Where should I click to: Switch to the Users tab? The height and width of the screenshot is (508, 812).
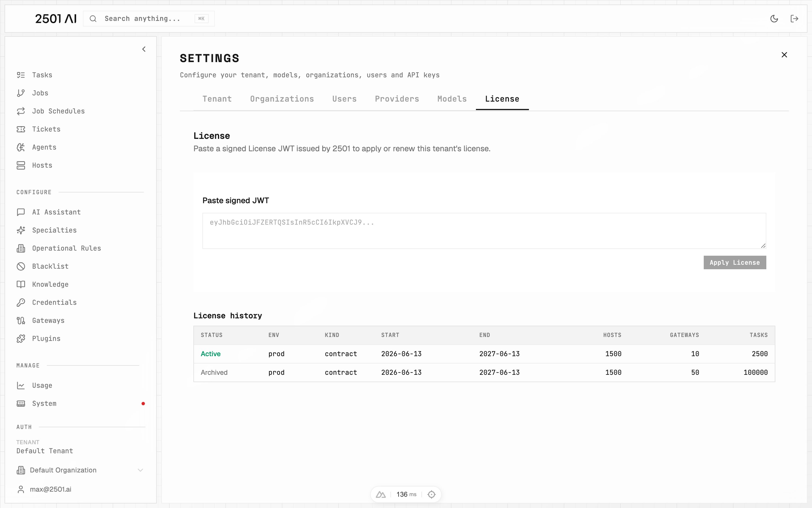[344, 99]
